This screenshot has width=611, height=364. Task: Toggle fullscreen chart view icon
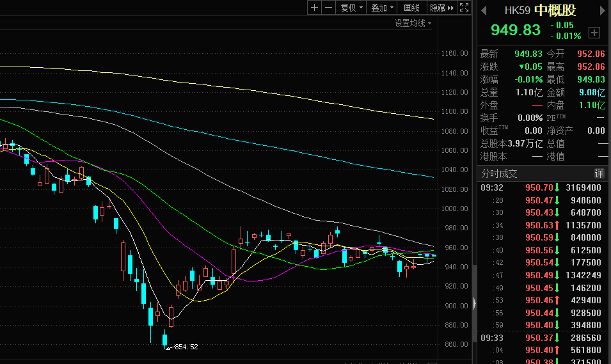465,8
